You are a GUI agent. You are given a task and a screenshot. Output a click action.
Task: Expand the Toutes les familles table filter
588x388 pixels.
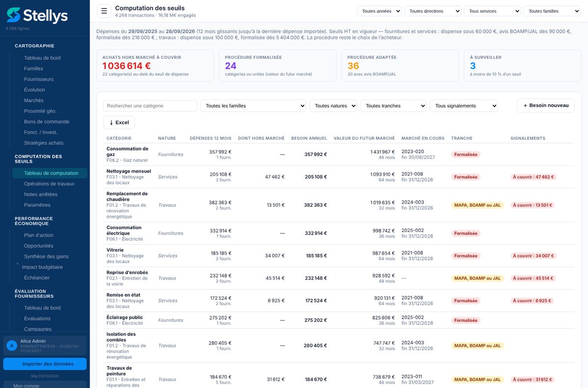[253, 106]
